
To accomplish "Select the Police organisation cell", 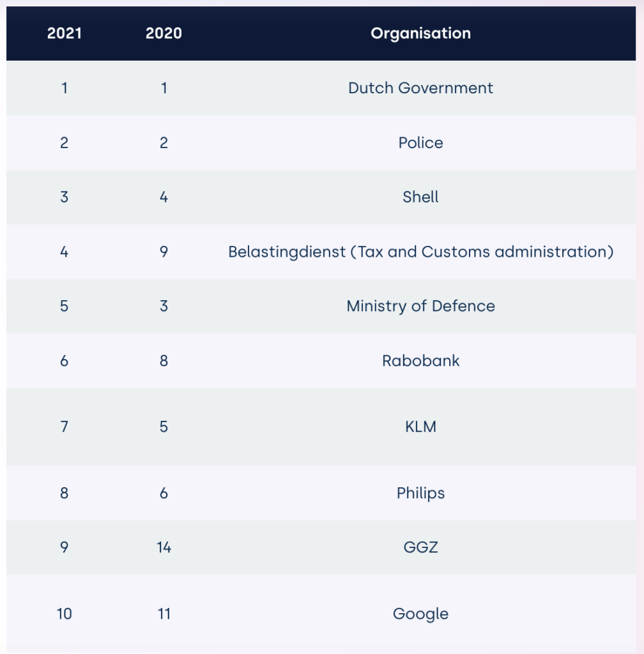I will pyautogui.click(x=420, y=142).
